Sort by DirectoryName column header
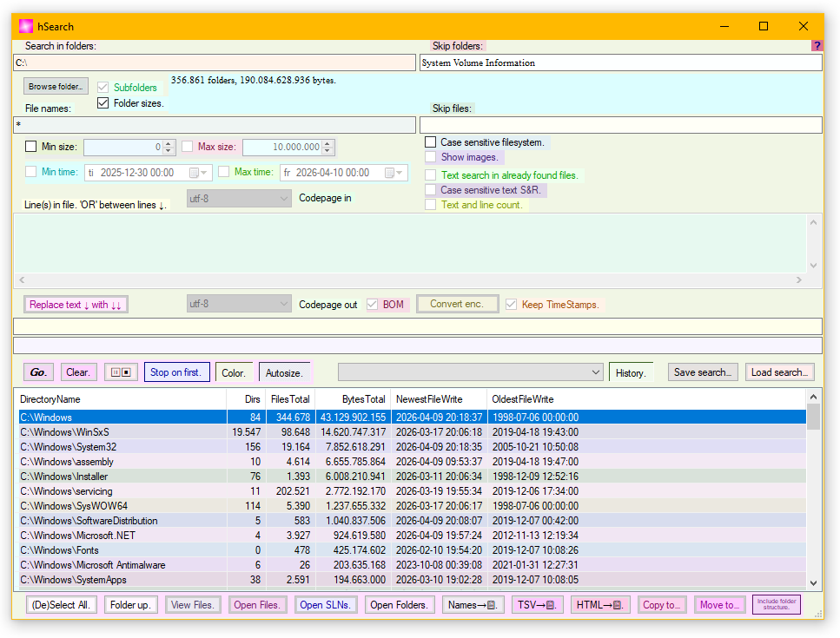The image size is (840, 638). pyautogui.click(x=122, y=399)
